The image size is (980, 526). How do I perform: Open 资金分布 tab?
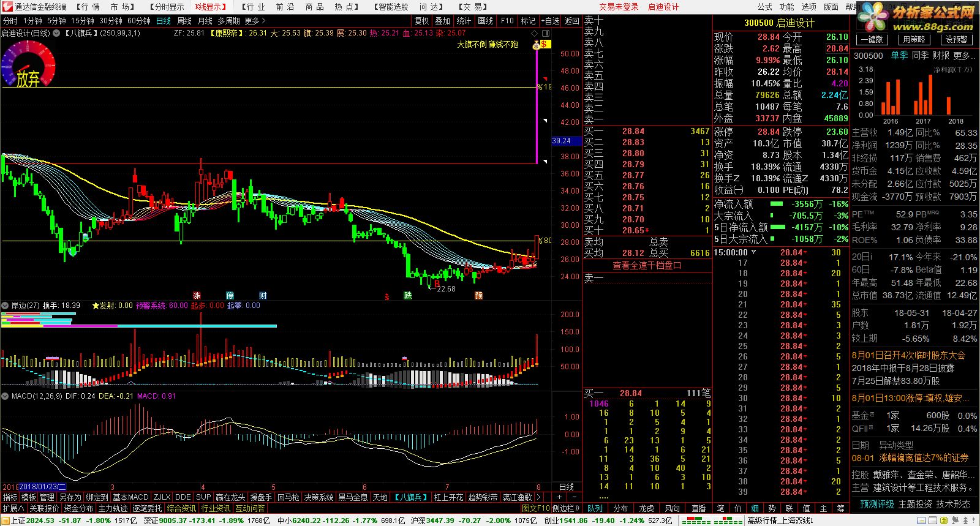coord(78,508)
